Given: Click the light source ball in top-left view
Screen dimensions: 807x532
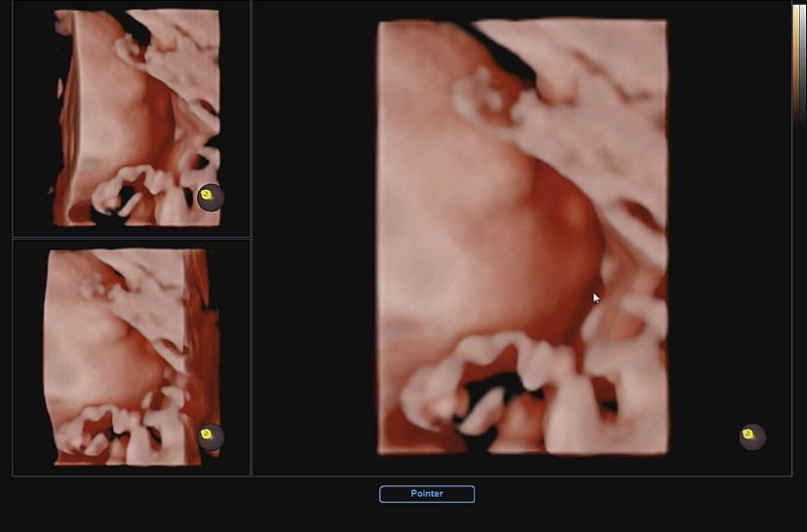Looking at the screenshot, I should [211, 198].
